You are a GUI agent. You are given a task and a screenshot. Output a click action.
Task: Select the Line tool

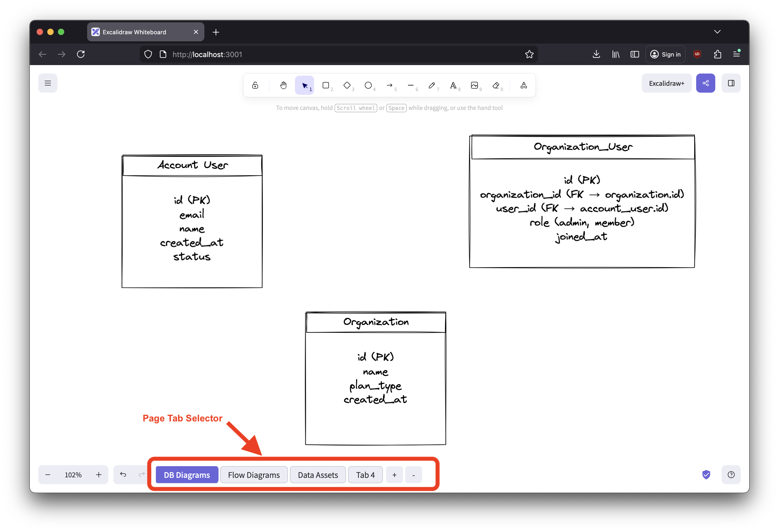[411, 85]
